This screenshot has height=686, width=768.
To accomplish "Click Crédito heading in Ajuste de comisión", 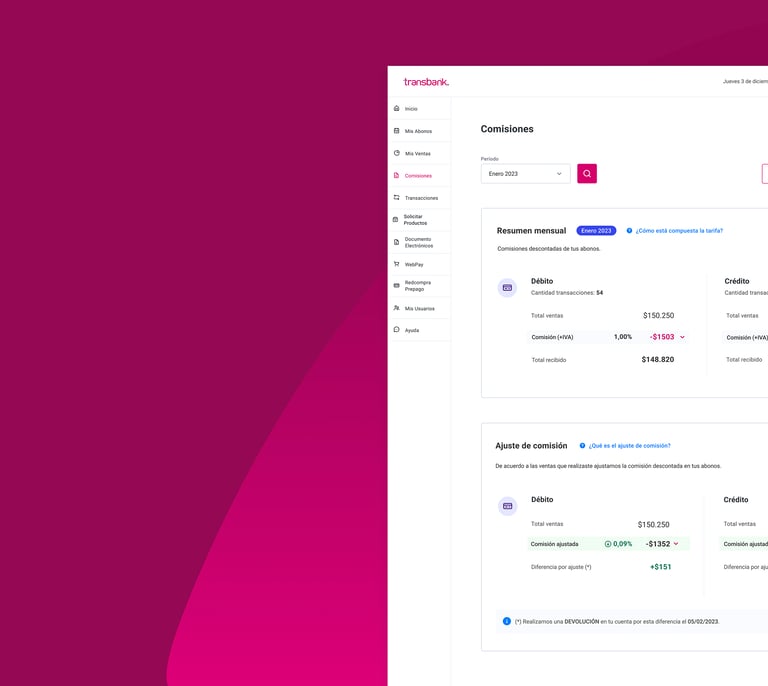I will pyautogui.click(x=736, y=499).
